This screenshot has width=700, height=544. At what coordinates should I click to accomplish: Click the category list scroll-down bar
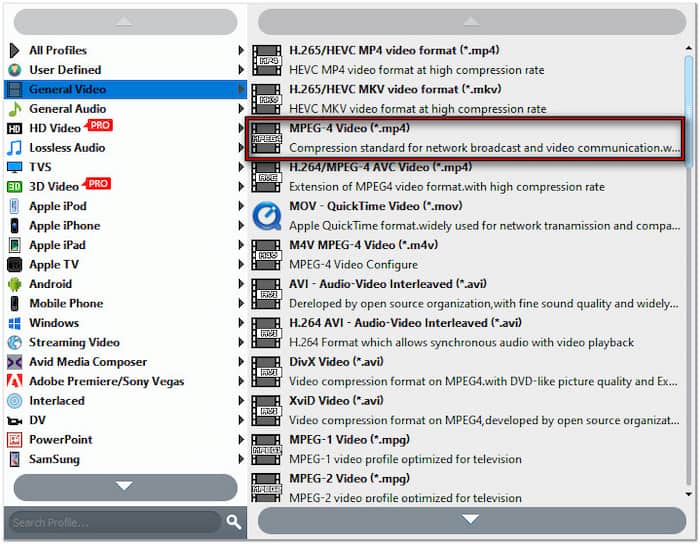coord(125,486)
